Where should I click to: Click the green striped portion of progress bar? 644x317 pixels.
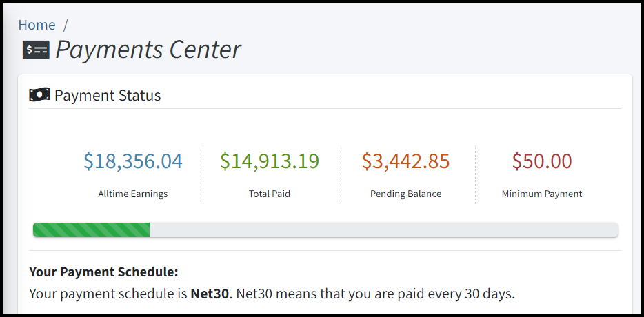(91, 230)
